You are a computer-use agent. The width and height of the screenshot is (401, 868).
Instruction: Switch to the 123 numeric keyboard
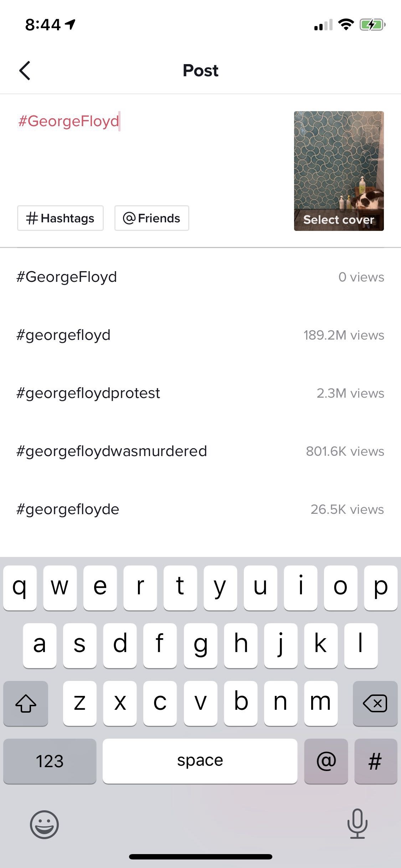(x=50, y=761)
